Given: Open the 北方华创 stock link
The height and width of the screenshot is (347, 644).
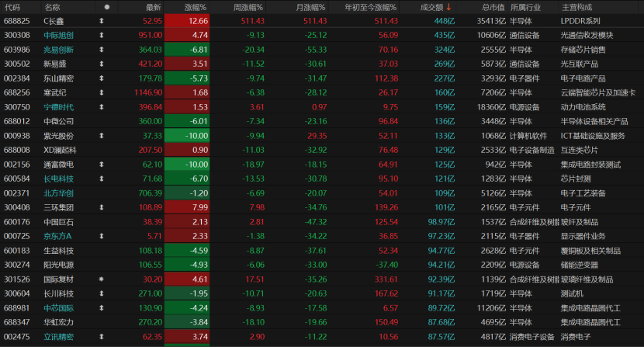Looking at the screenshot, I should (58, 193).
